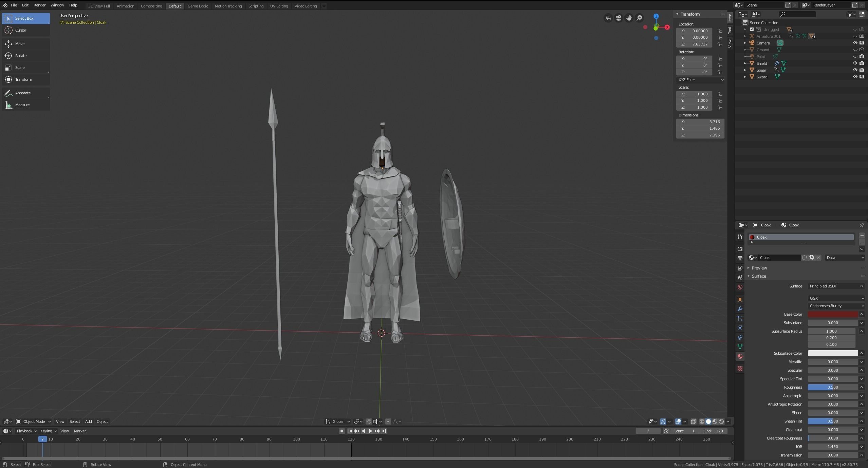Screen dimensions: 868x468
Task: Select the Cursor tool in the toolbar
Action: pyautogui.click(x=26, y=30)
